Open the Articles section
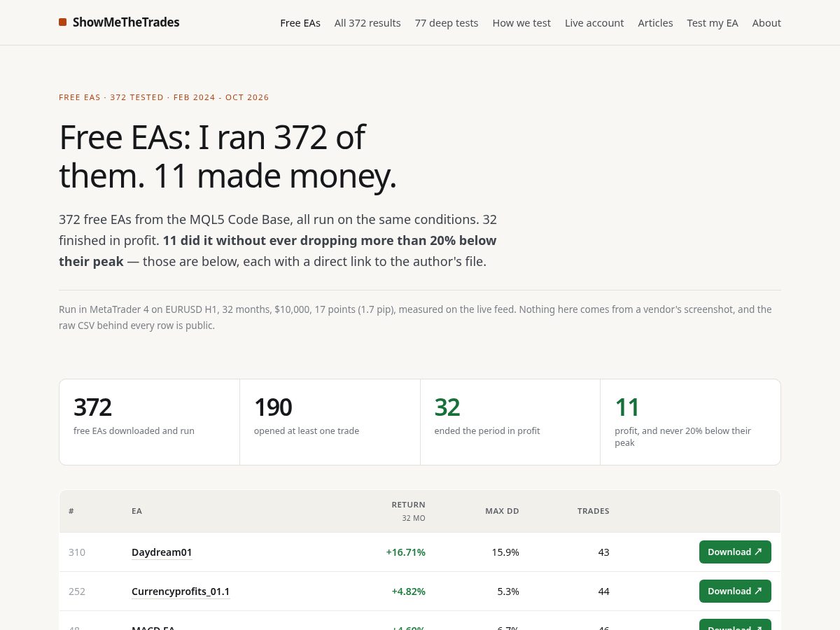Viewport: 840px width, 630px height. (x=655, y=23)
